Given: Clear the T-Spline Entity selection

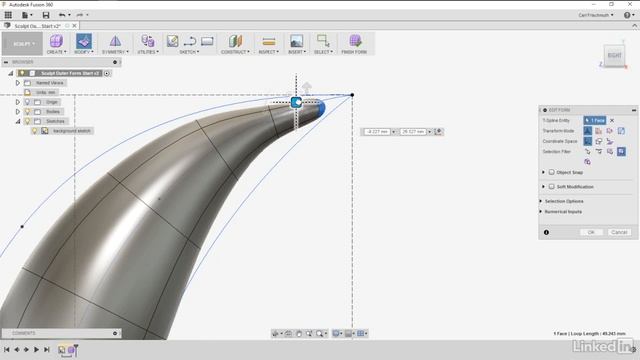Looking at the screenshot, I should pos(612,120).
